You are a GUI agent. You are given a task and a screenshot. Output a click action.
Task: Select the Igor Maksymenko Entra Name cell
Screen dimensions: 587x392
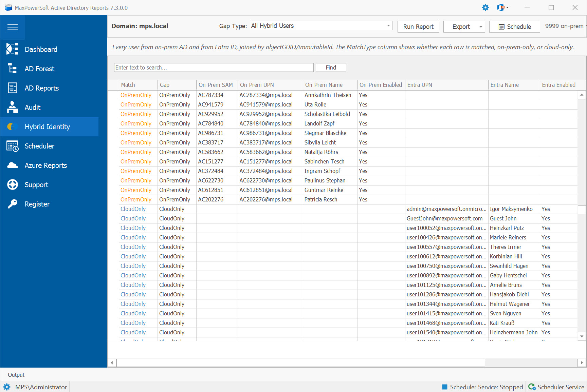tap(514, 209)
